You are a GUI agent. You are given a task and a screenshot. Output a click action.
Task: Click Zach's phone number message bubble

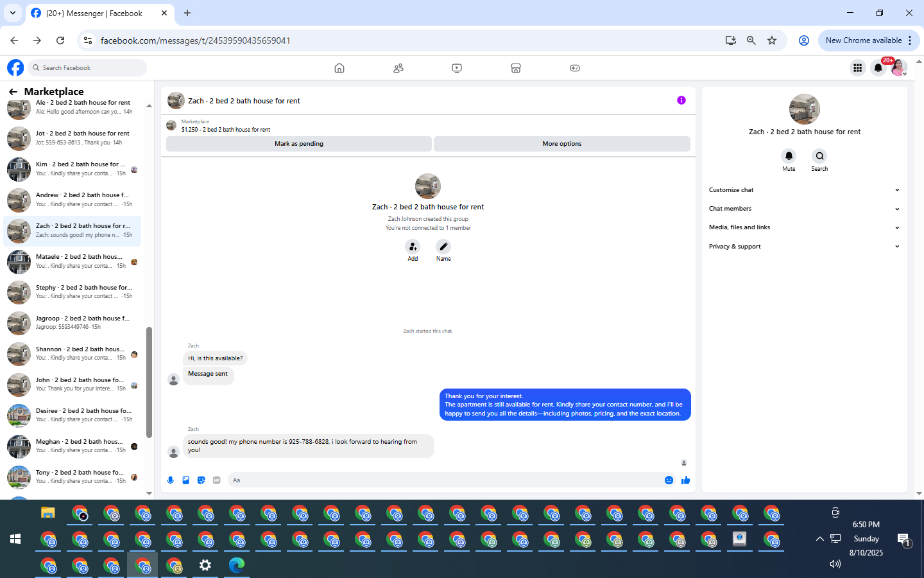(x=308, y=446)
